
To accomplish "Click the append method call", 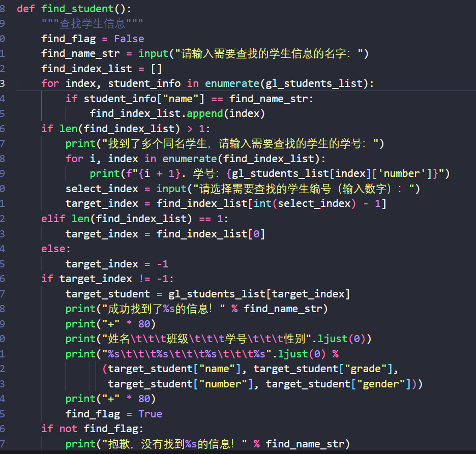I will pos(205,114).
